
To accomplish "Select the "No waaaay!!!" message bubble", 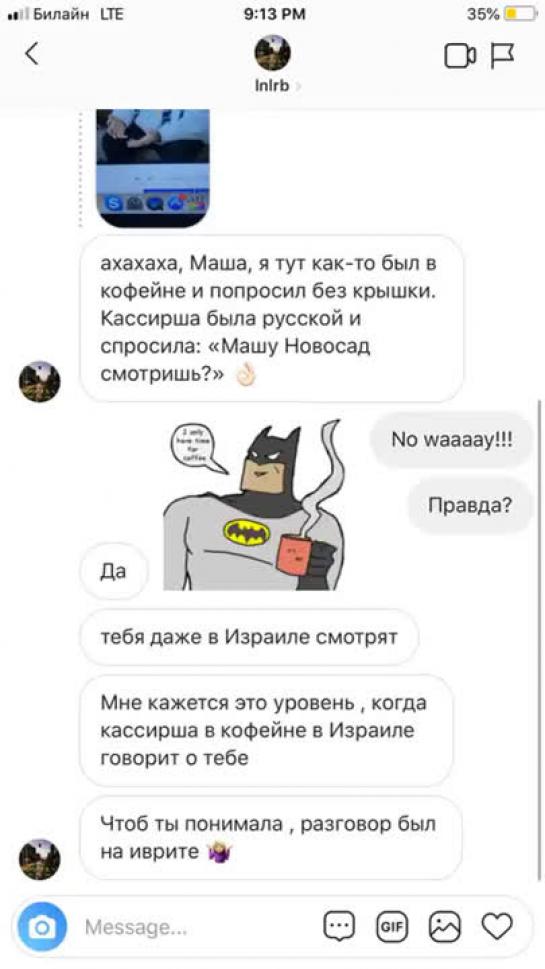I will click(x=451, y=439).
